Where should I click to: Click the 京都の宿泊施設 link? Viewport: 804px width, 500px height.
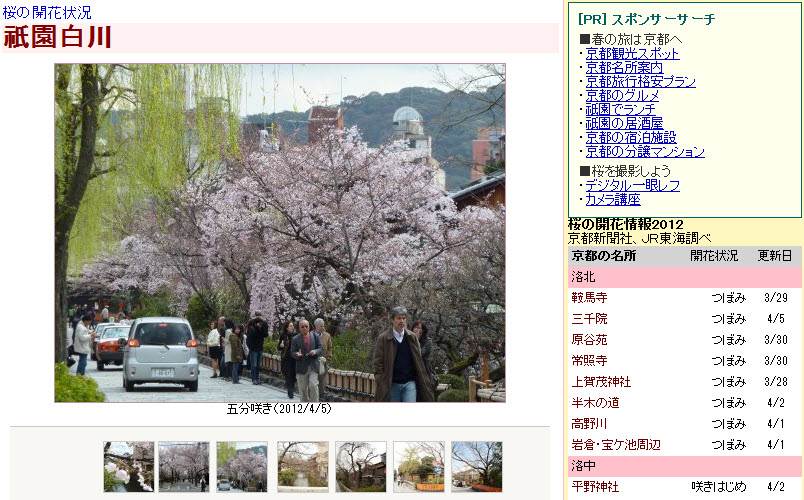631,137
